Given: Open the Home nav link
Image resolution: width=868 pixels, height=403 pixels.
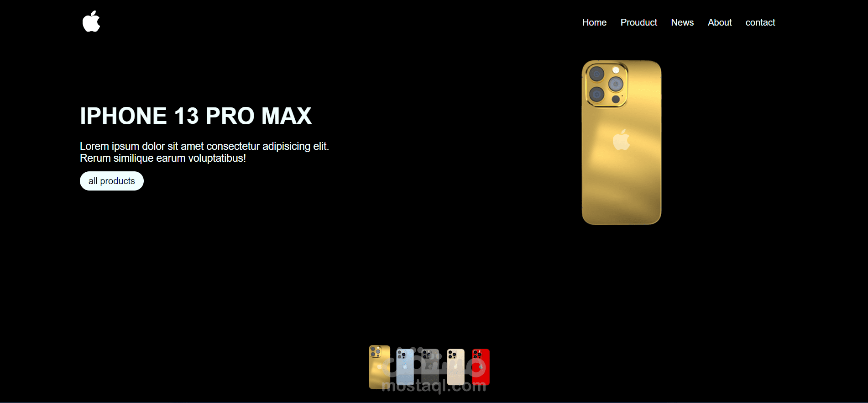Looking at the screenshot, I should [594, 22].
